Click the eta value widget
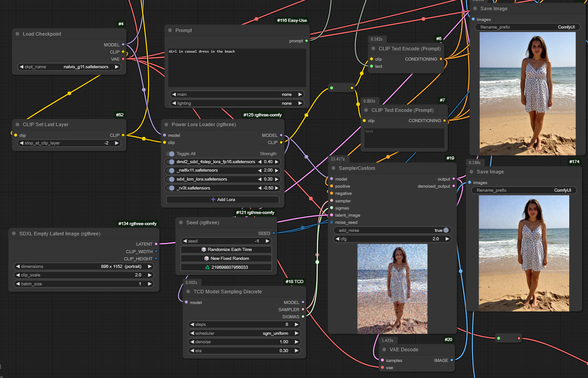Screen dimensions: 588x378 click(x=244, y=351)
